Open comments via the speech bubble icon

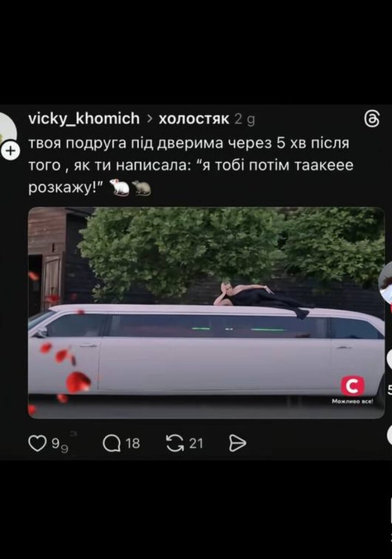pyautogui.click(x=111, y=443)
